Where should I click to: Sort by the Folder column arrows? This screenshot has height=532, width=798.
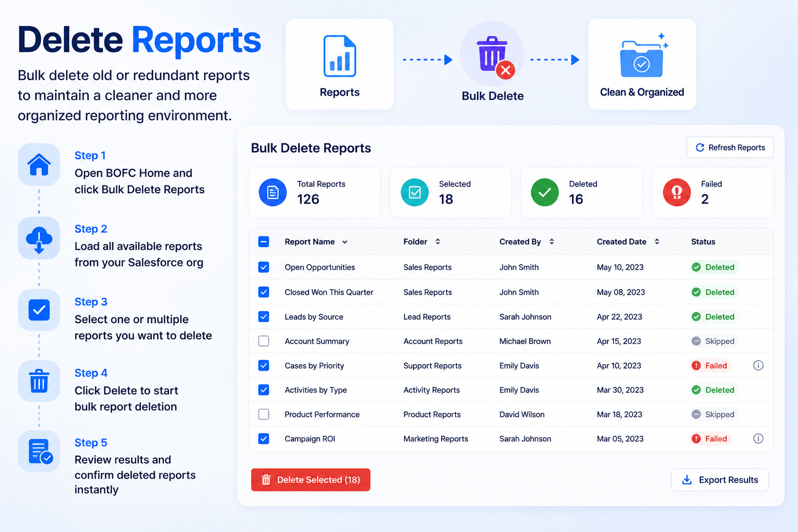[437, 242]
